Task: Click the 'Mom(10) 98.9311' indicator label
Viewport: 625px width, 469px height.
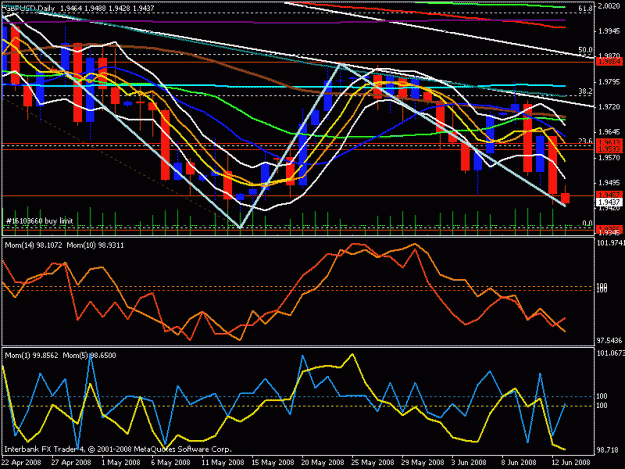Action: click(x=95, y=245)
